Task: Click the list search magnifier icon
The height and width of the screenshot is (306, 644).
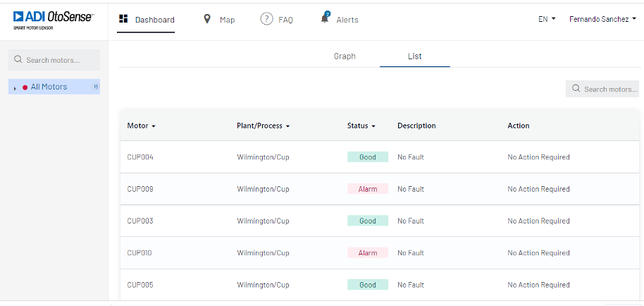Action: (x=576, y=89)
